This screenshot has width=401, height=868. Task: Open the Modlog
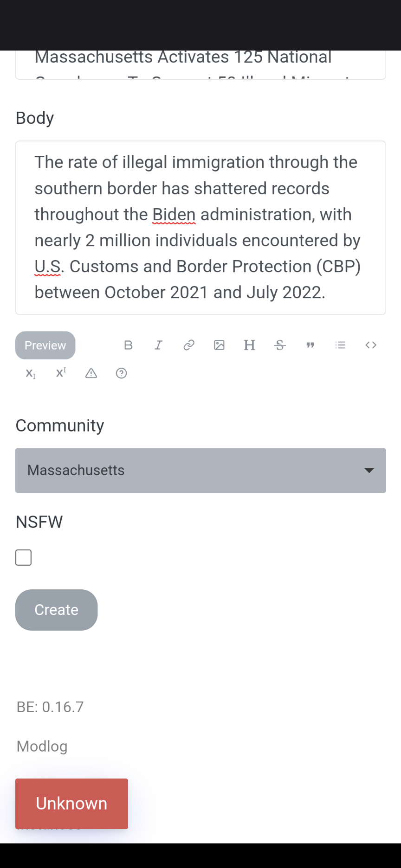pyautogui.click(x=41, y=746)
